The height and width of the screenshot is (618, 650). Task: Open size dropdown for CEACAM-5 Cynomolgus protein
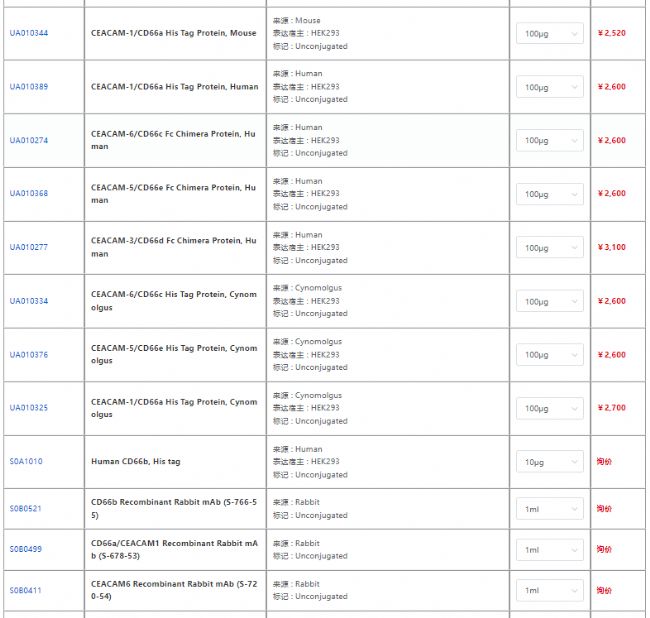click(x=549, y=355)
